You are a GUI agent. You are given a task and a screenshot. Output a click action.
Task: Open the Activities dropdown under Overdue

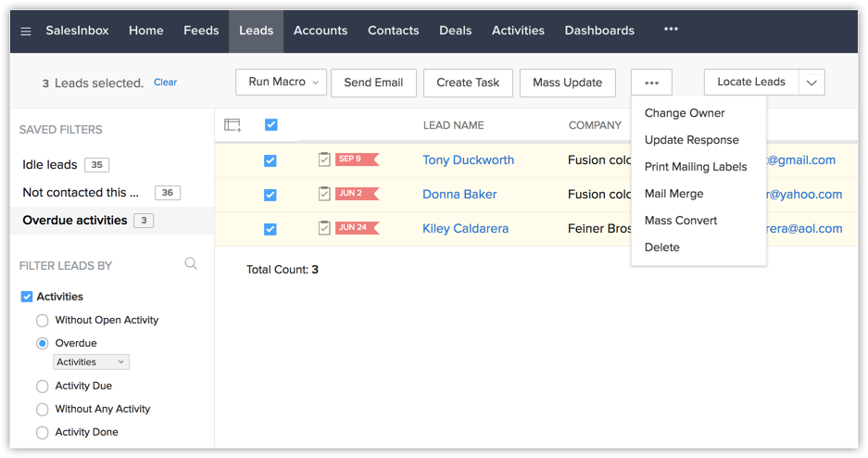[x=91, y=363]
